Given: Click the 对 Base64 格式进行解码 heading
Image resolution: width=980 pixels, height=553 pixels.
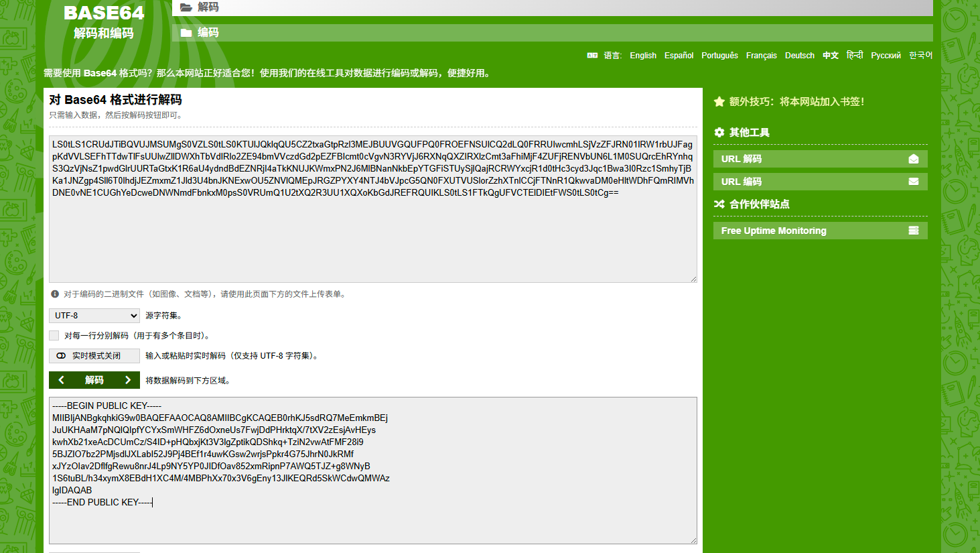Looking at the screenshot, I should tap(115, 100).
